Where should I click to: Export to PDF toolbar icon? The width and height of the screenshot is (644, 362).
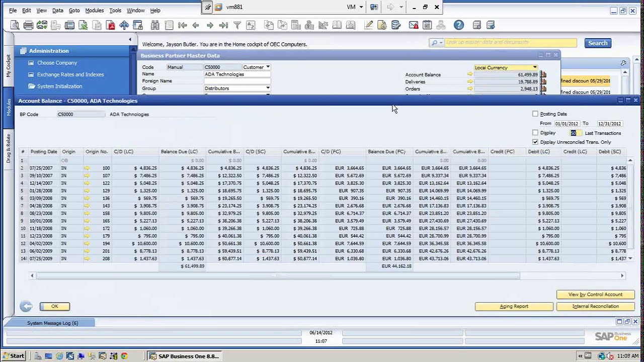(111, 25)
